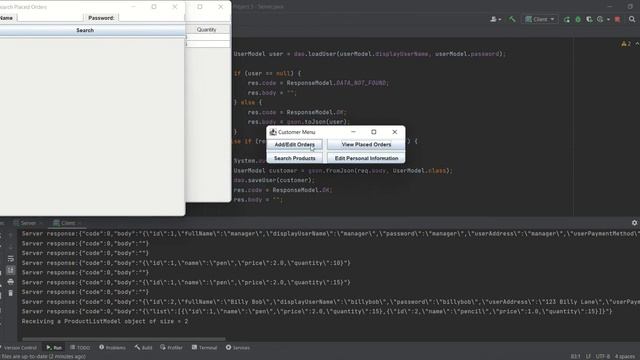Open the Client run configuration dropdown
Screen dimensions: 640x360
coord(540,19)
